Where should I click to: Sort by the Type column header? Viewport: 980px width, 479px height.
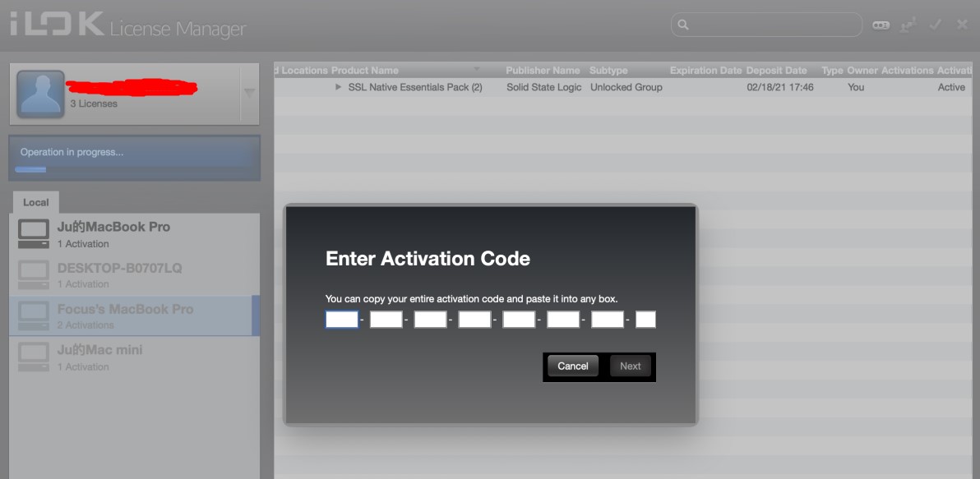pos(832,71)
